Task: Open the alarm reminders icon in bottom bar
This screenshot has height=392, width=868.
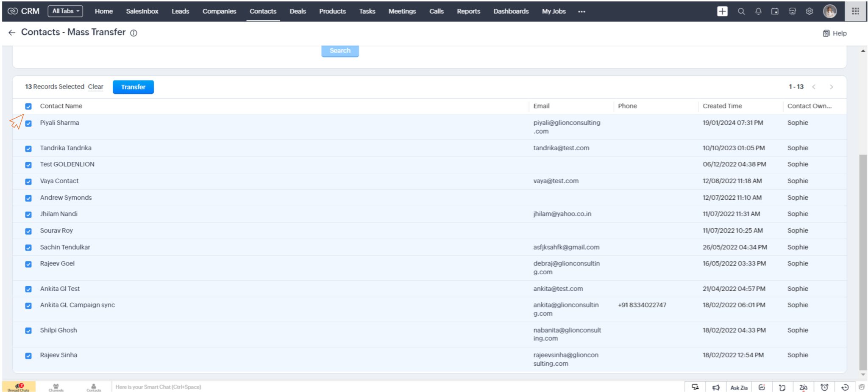Action: coord(824,387)
